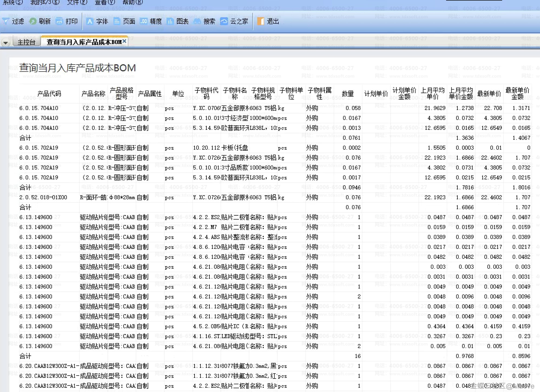Open the 我的K/3(K) menu

[45, 2]
